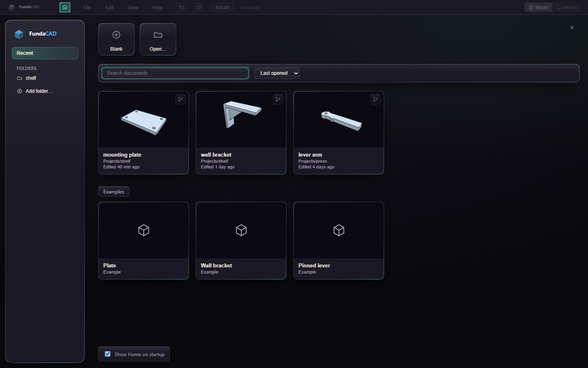The height and width of the screenshot is (368, 588).
Task: Open the Edit menu
Action: (109, 7)
